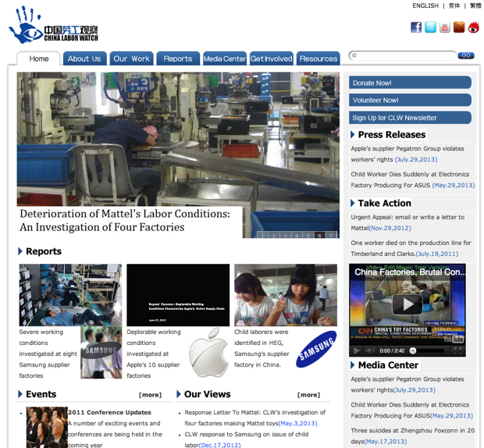Open the Samsung factory workers thumbnail

pos(70,295)
